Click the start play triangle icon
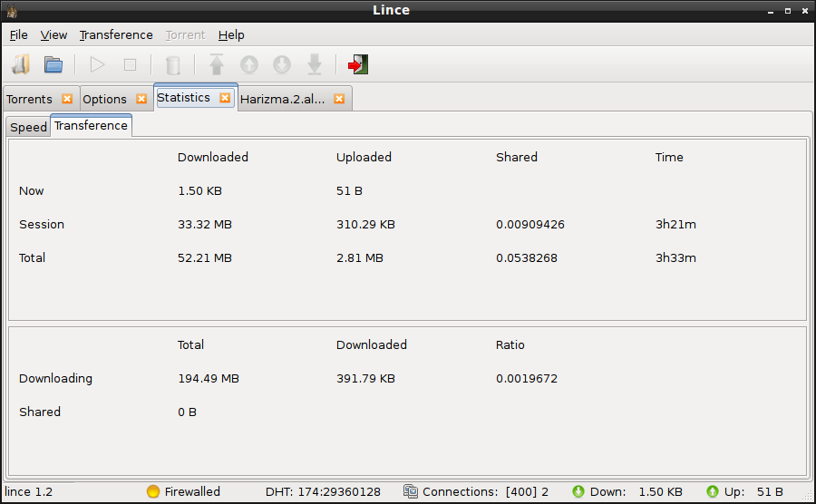Image resolution: width=816 pixels, height=504 pixels. coord(97,65)
